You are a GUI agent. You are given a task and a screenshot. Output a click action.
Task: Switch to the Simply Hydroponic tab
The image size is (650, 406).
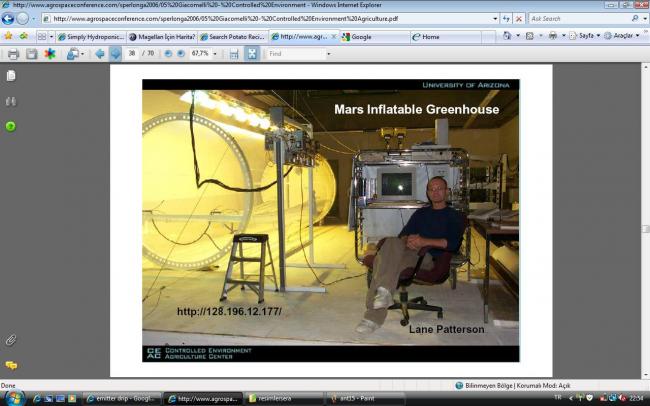click(91, 37)
